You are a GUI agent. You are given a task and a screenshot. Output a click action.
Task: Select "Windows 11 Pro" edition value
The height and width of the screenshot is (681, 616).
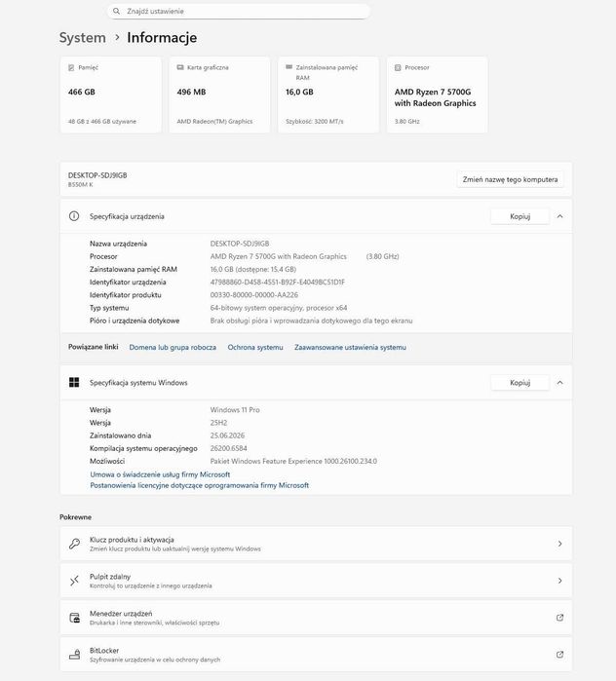[235, 410]
